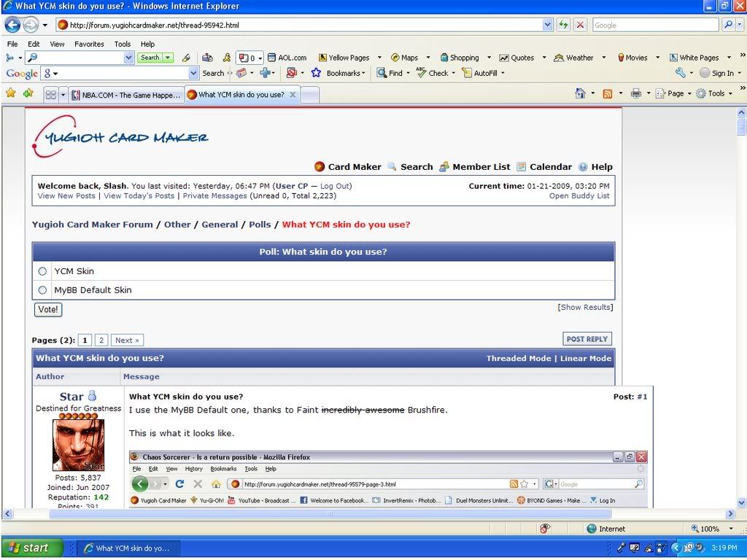This screenshot has width=747, height=560.
Task: Click the Refresh page icon
Action: pos(564,25)
